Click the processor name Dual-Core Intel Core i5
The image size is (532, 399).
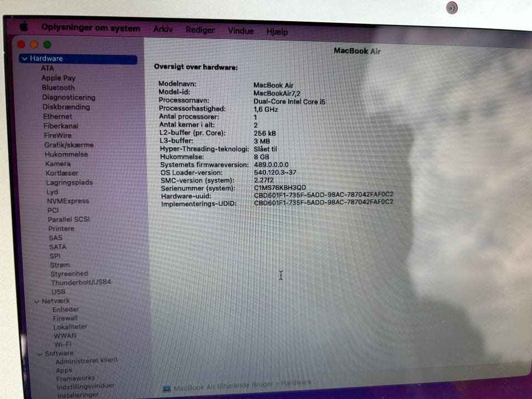[x=289, y=101]
